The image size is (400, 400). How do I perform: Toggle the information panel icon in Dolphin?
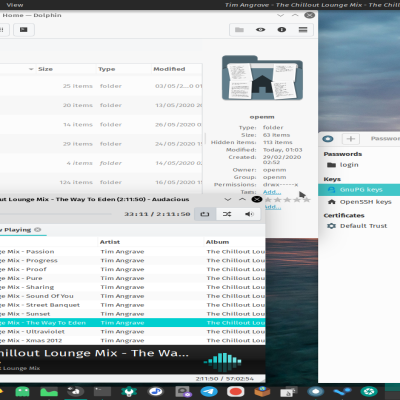(x=282, y=30)
